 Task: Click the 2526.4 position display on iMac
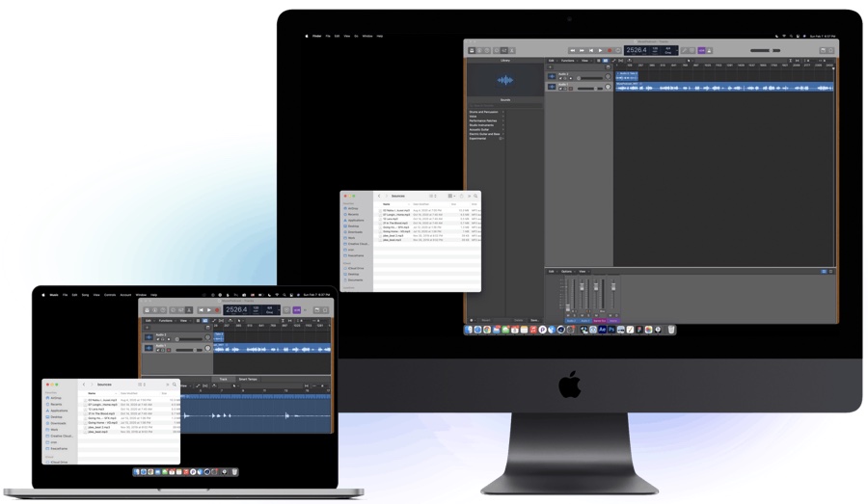[637, 50]
